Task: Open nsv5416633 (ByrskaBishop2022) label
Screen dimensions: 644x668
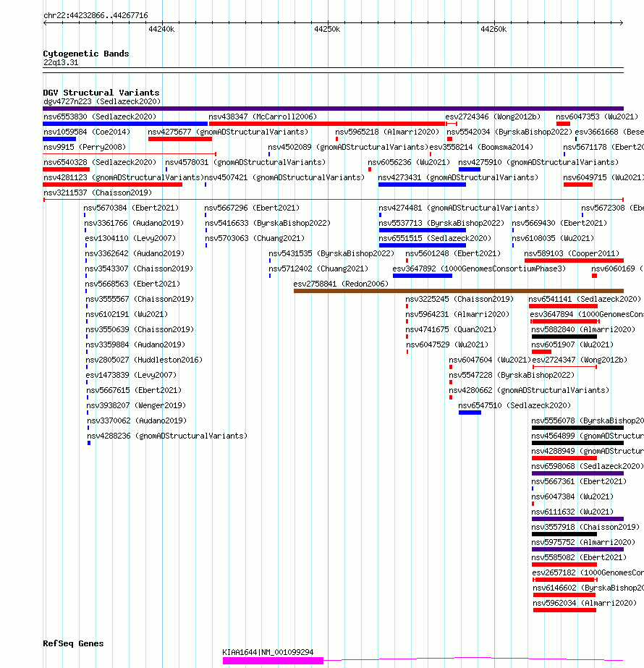Action: (268, 223)
